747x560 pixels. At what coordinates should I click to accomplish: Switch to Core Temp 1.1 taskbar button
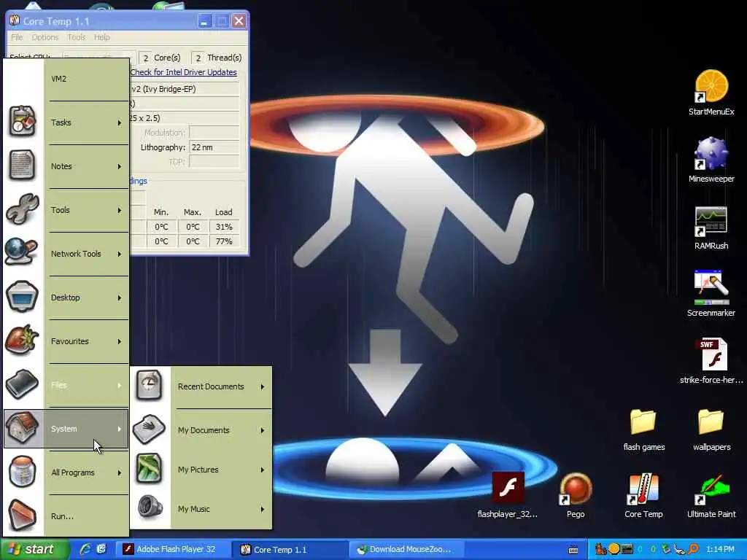(x=289, y=550)
